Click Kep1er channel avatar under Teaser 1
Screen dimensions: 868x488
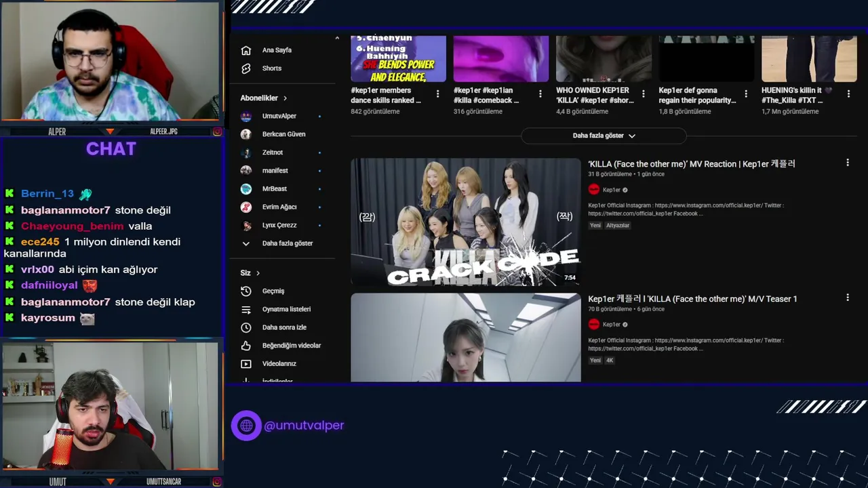pos(594,325)
